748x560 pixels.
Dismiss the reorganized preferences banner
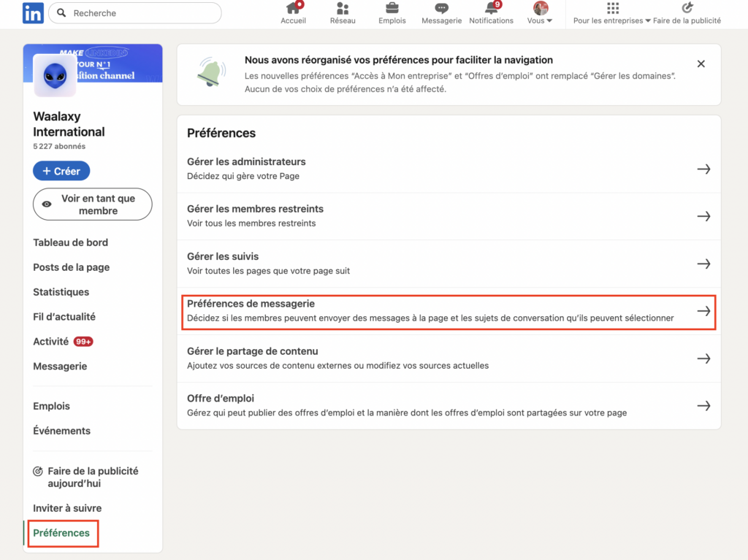point(701,64)
